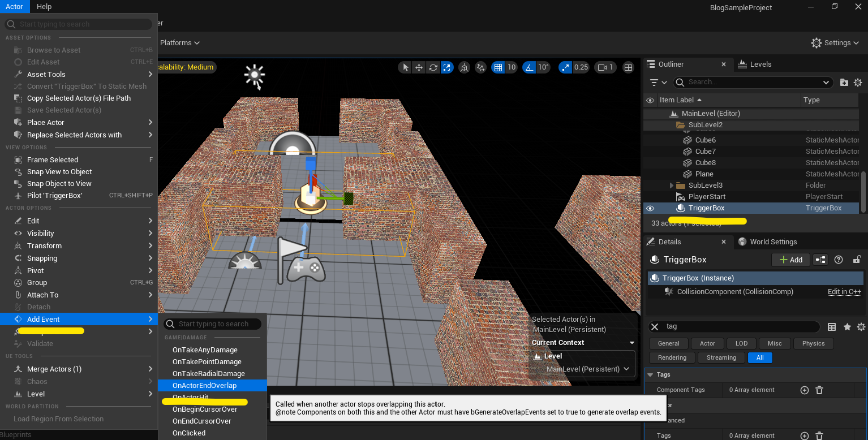Toggle grid snapping in viewport toolbar
Screen dimensions: 868x440
click(498, 67)
